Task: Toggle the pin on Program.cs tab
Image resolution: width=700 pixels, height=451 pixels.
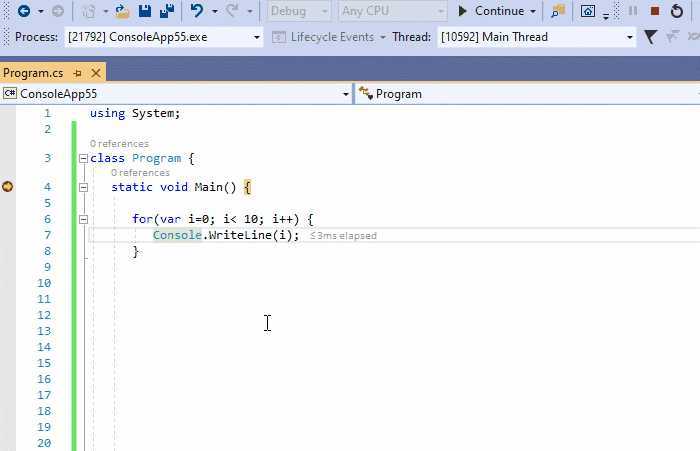Action: [x=78, y=73]
